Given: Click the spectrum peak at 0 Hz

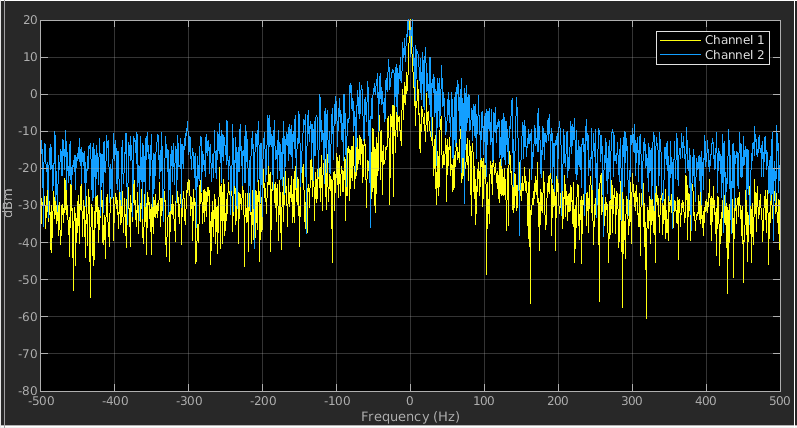Looking at the screenshot, I should [x=410, y=22].
